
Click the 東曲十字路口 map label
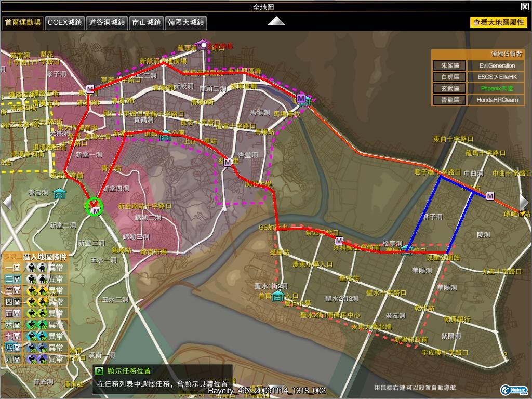(453, 139)
